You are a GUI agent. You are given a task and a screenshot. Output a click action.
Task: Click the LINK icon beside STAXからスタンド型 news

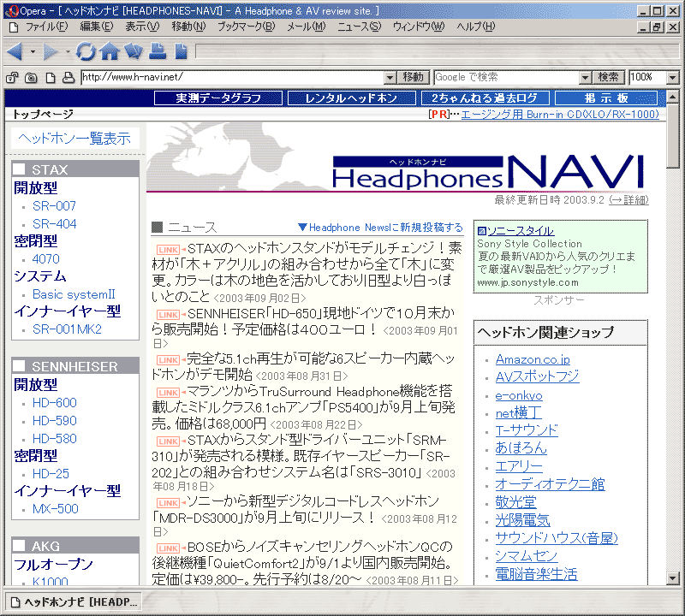pyautogui.click(x=168, y=441)
